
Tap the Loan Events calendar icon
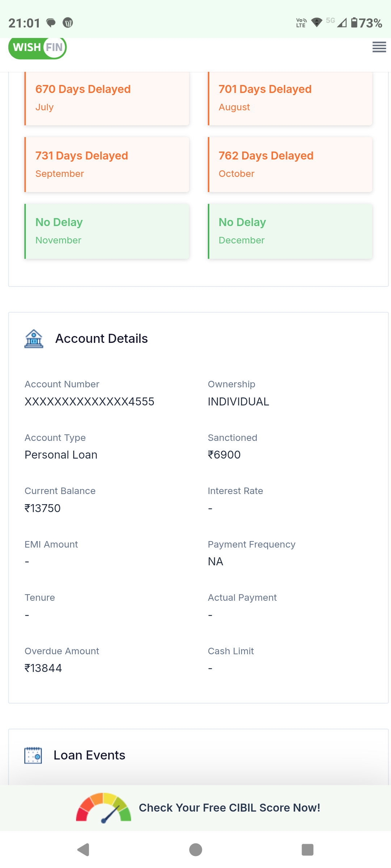pyautogui.click(x=33, y=755)
